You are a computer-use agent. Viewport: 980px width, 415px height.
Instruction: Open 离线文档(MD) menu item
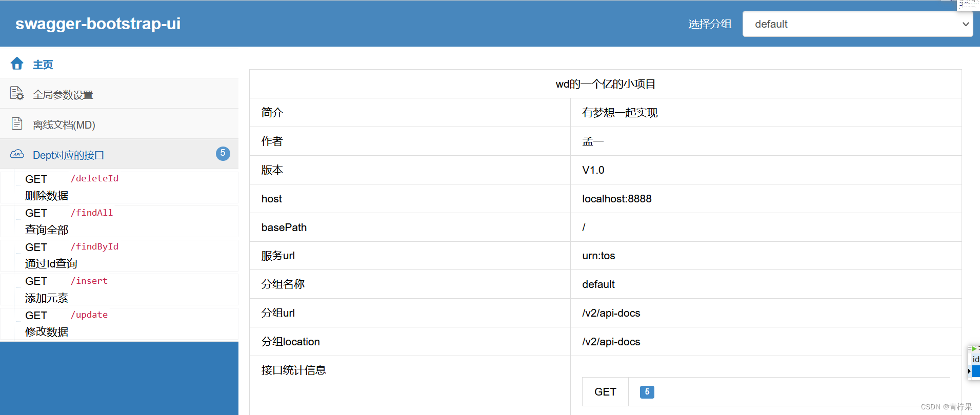[119, 124]
